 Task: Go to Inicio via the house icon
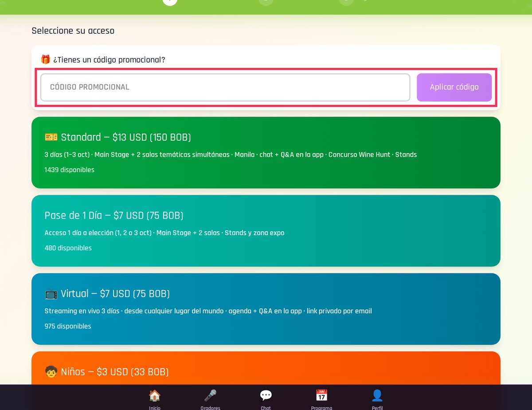click(x=154, y=395)
